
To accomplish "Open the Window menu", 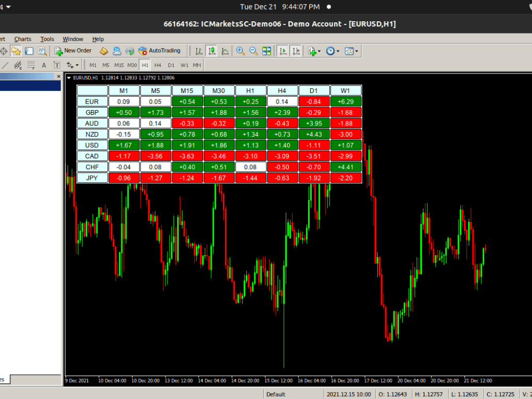I will click(73, 39).
